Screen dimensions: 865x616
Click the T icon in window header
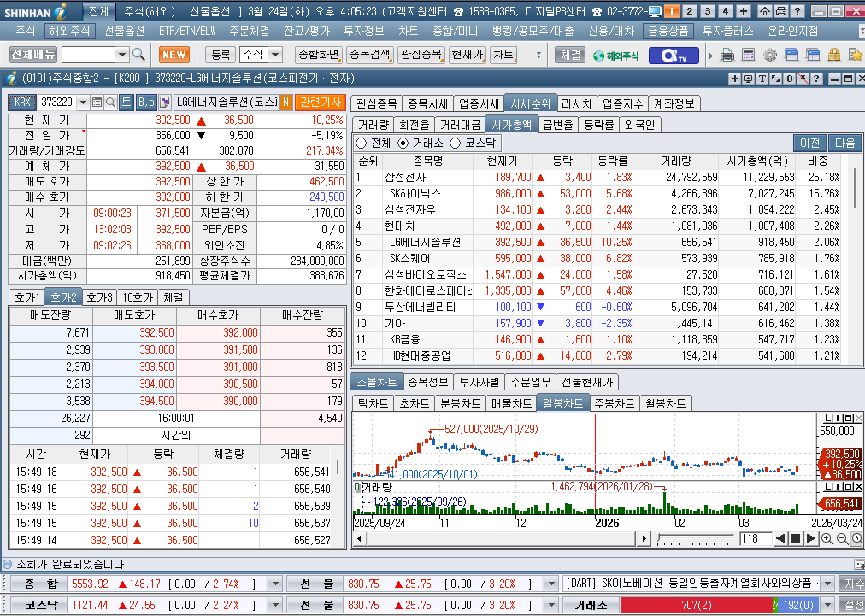tap(762, 79)
